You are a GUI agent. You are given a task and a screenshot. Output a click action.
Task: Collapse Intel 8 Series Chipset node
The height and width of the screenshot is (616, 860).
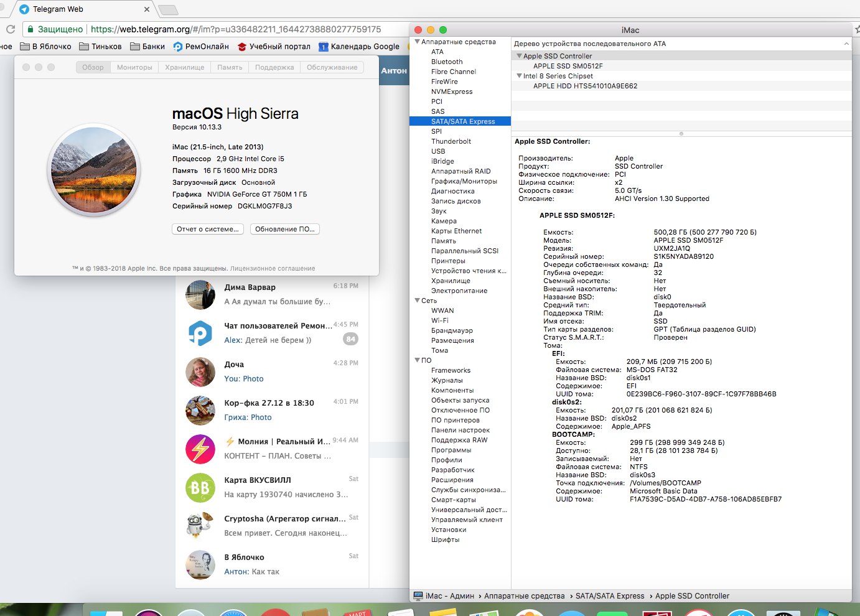(519, 76)
